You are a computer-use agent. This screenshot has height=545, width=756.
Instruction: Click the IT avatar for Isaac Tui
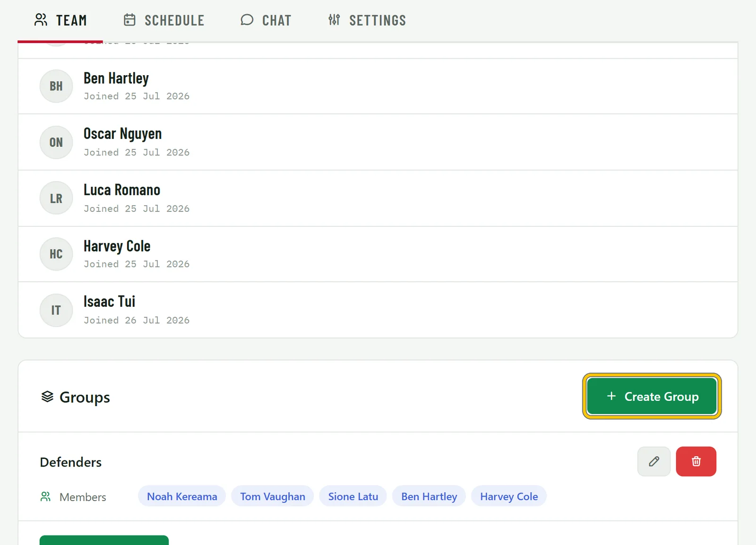coord(56,310)
